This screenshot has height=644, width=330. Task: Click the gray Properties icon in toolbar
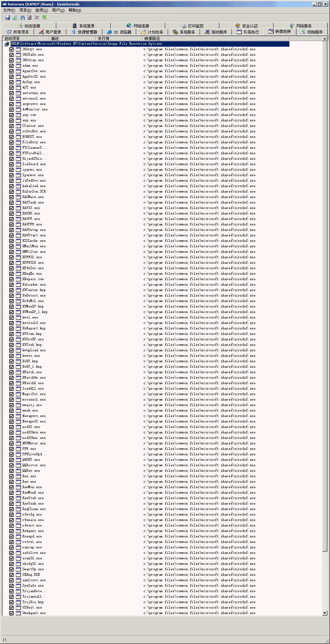[30, 18]
